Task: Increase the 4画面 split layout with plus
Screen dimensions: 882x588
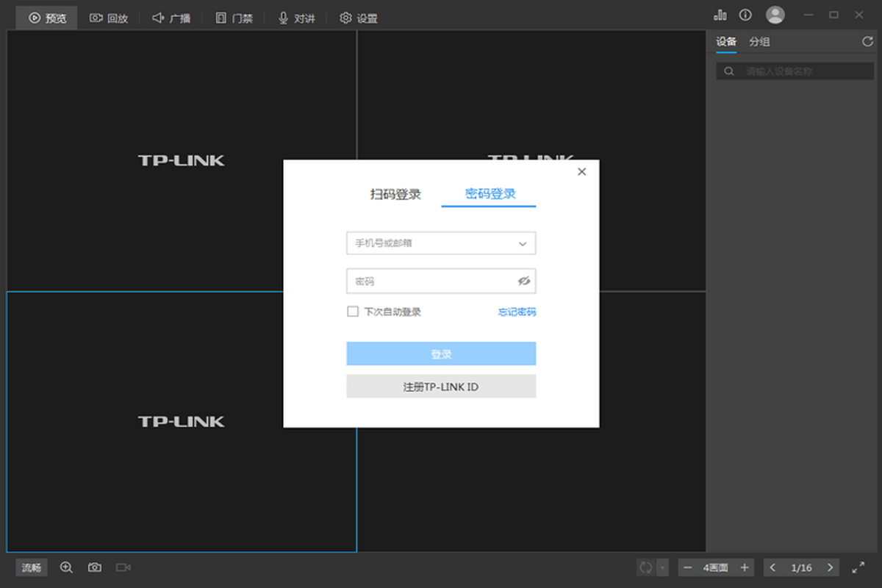Action: (x=745, y=567)
